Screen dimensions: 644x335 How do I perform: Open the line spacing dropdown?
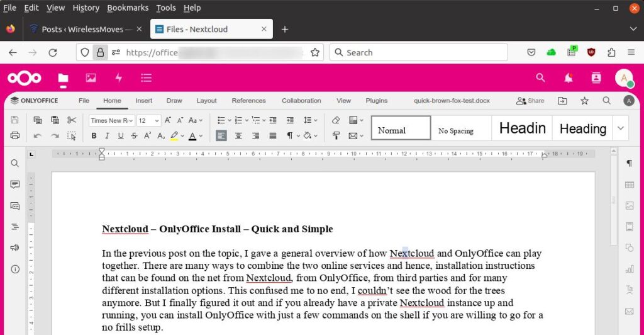[x=310, y=120]
